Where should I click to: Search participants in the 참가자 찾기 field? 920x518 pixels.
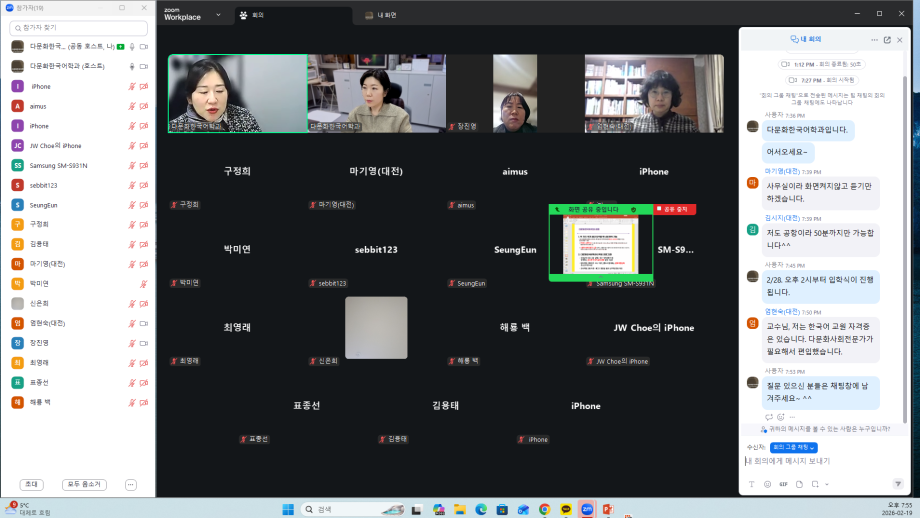(79, 28)
